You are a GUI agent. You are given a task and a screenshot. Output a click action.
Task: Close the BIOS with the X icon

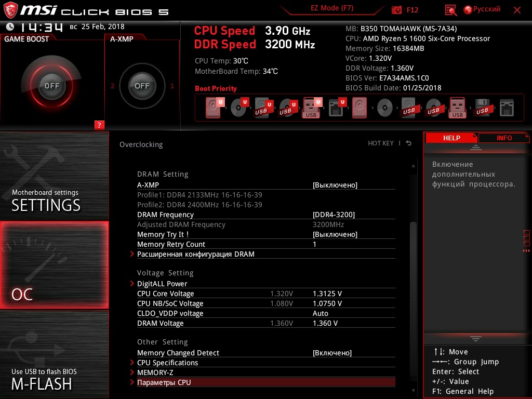pos(517,10)
